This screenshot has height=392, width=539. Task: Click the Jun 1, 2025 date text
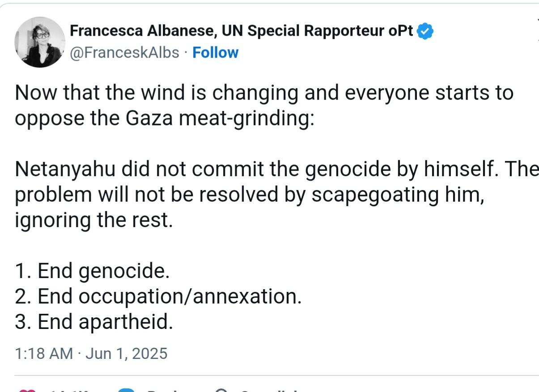126,354
